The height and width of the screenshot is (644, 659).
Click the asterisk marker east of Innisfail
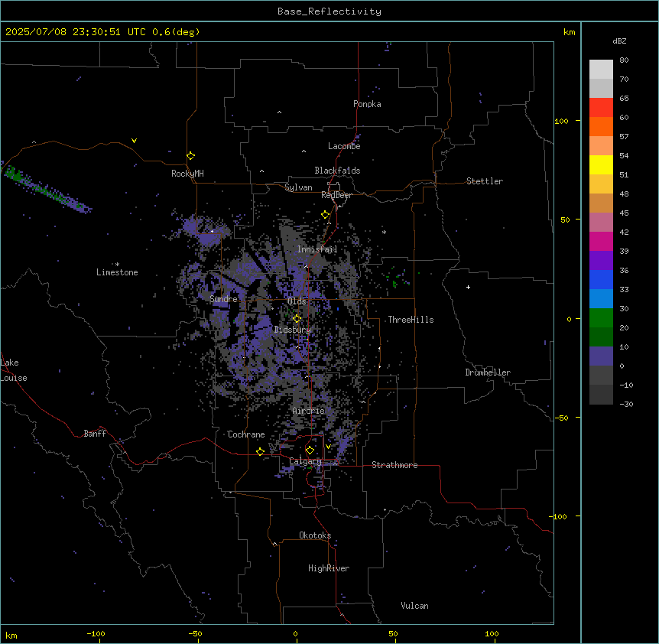384,232
